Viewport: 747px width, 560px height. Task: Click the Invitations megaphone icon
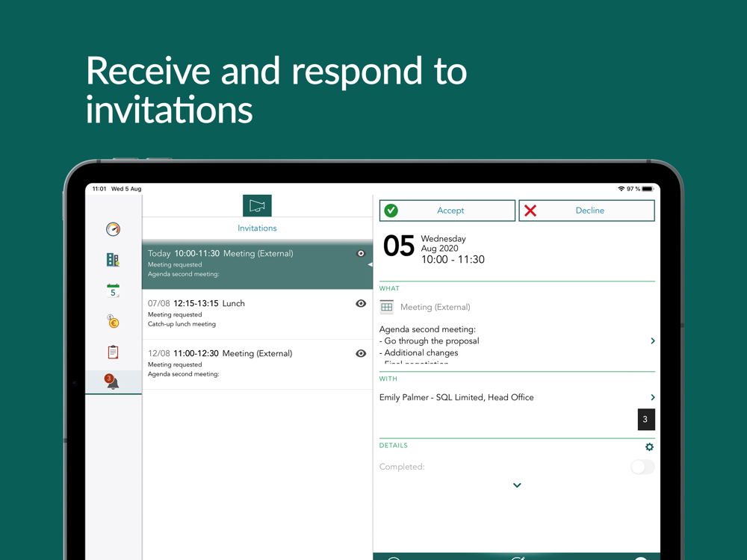pyautogui.click(x=257, y=206)
